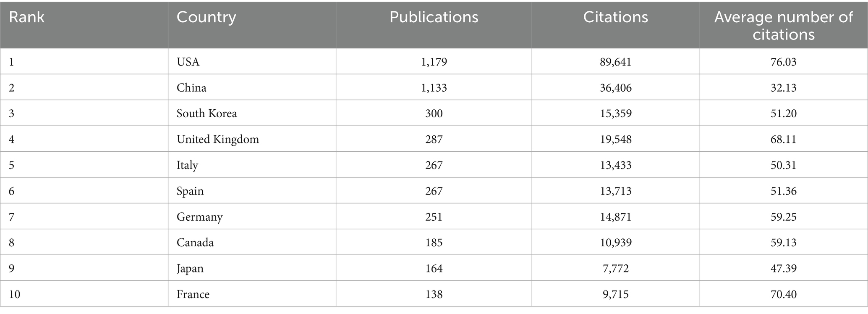Click the China country cell

click(x=191, y=87)
